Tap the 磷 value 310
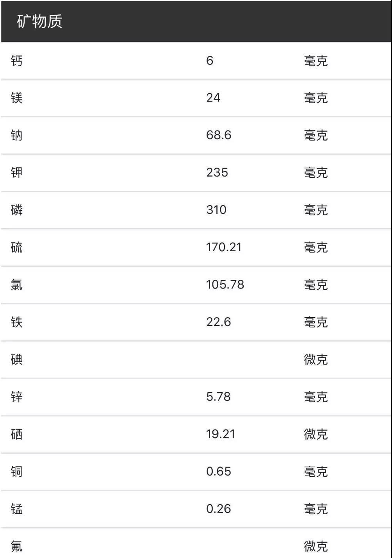The height and width of the screenshot is (558, 392). tap(216, 210)
